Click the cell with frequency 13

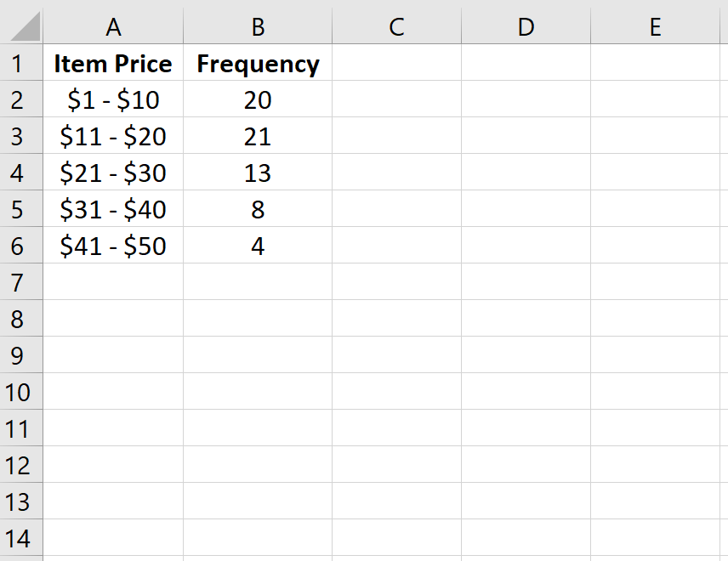click(258, 173)
